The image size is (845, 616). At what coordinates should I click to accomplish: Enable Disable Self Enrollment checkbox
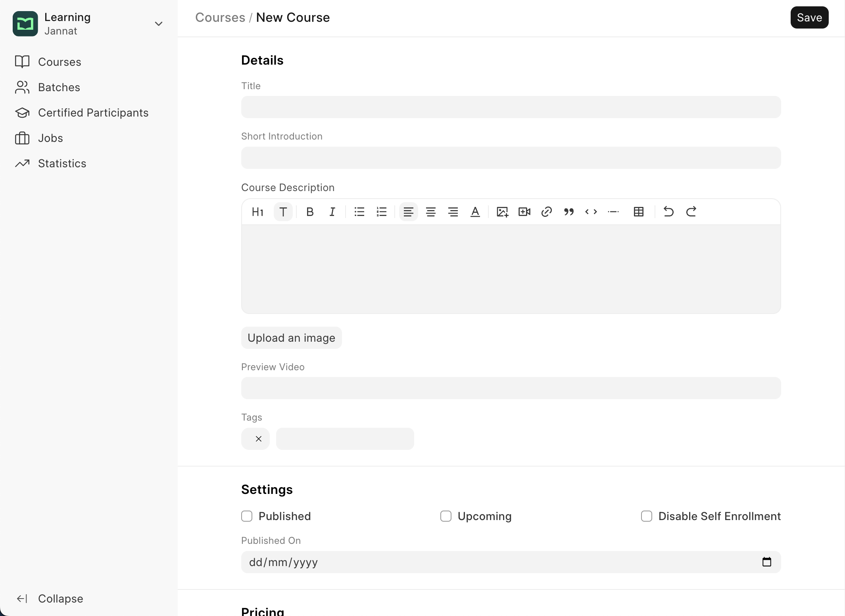(x=647, y=516)
